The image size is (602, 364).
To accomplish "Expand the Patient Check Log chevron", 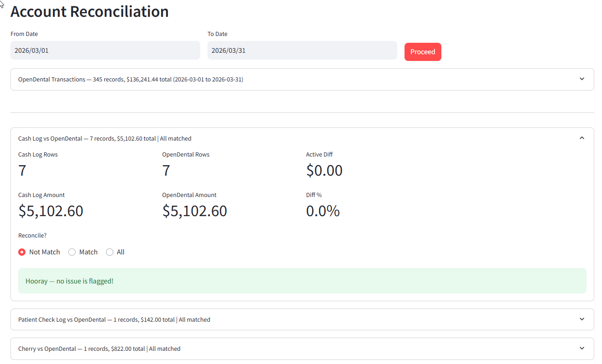I will (582, 319).
